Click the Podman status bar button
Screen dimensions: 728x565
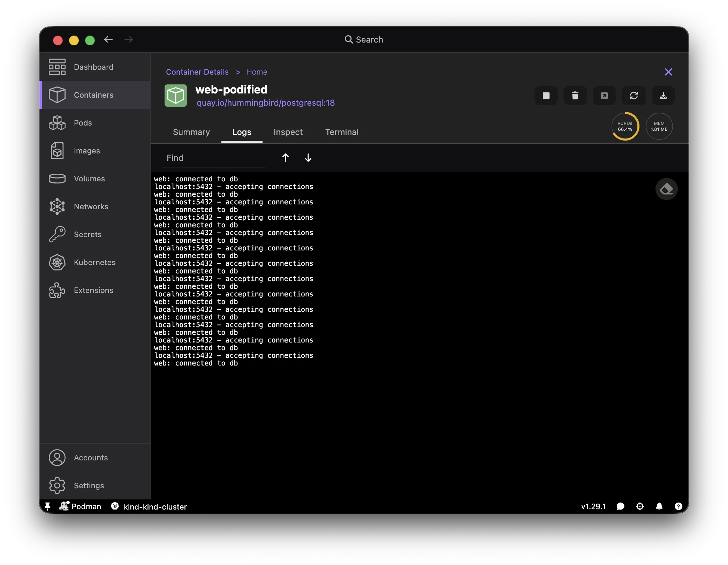pos(80,506)
